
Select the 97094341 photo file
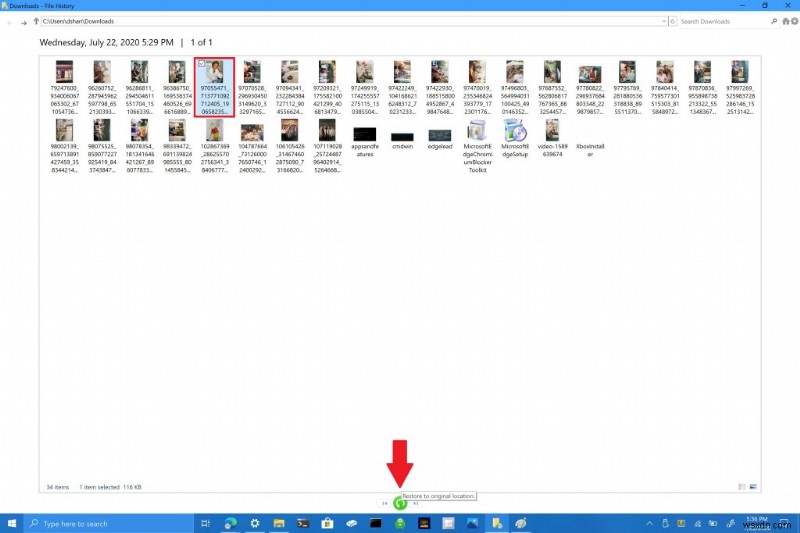coord(290,87)
